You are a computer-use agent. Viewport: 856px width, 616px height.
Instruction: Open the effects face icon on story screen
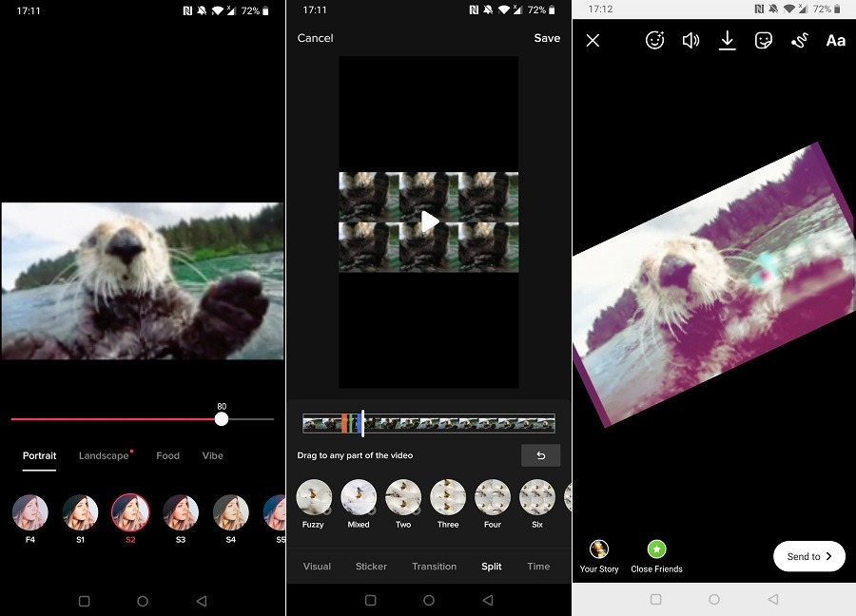click(654, 41)
